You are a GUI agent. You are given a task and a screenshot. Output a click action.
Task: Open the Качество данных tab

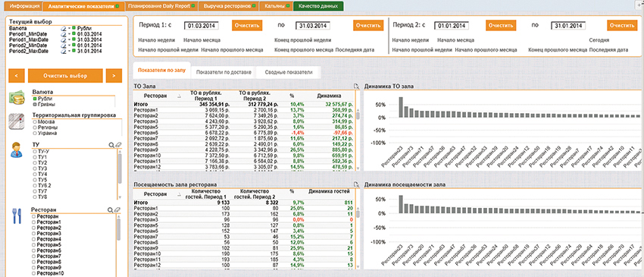[318, 7]
